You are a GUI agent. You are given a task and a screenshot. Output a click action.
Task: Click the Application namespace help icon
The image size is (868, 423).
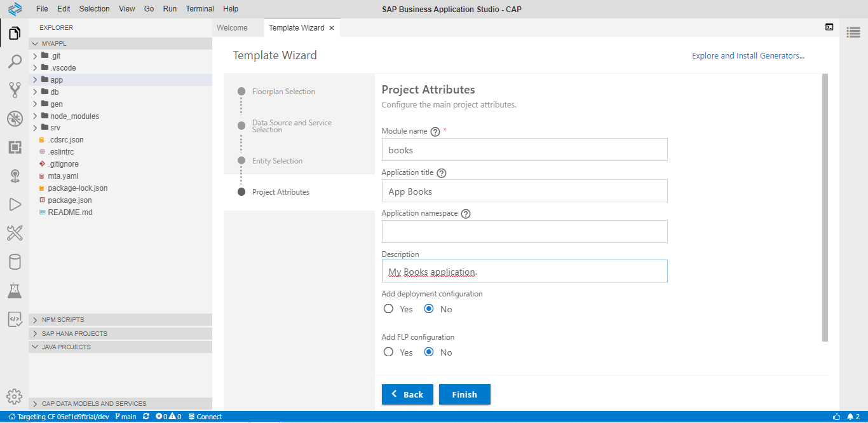coord(466,214)
